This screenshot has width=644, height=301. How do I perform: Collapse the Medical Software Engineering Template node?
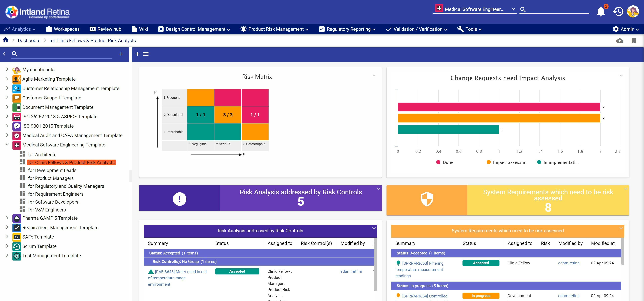(7, 145)
